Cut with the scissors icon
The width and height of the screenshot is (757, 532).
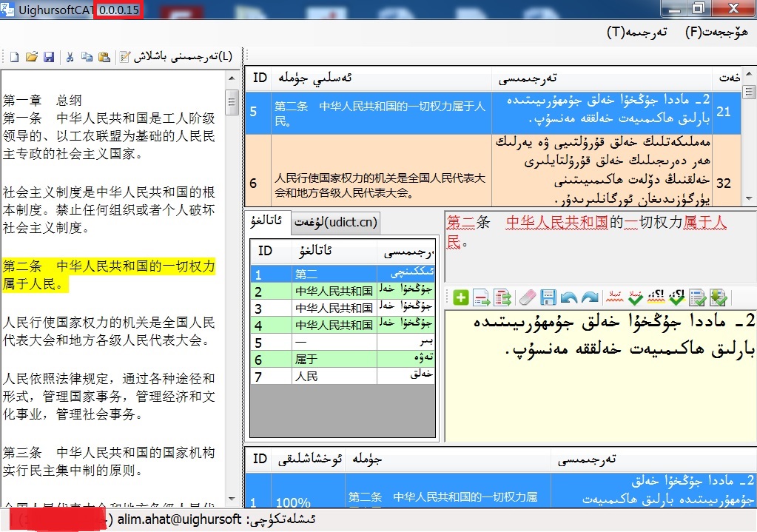point(70,57)
